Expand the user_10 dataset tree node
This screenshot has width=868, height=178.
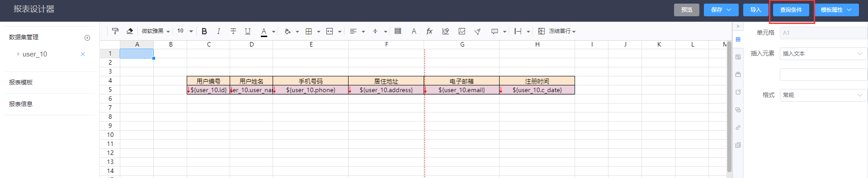pyautogui.click(x=18, y=54)
